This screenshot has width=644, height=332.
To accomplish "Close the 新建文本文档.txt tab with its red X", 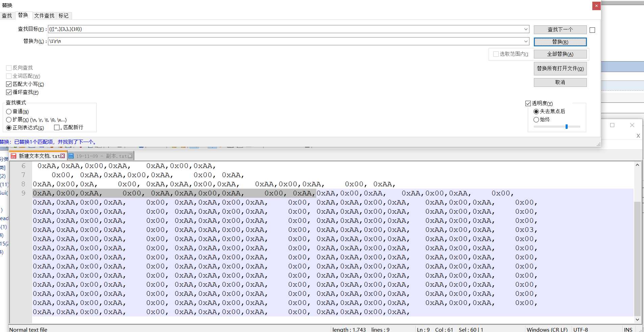I will [63, 156].
